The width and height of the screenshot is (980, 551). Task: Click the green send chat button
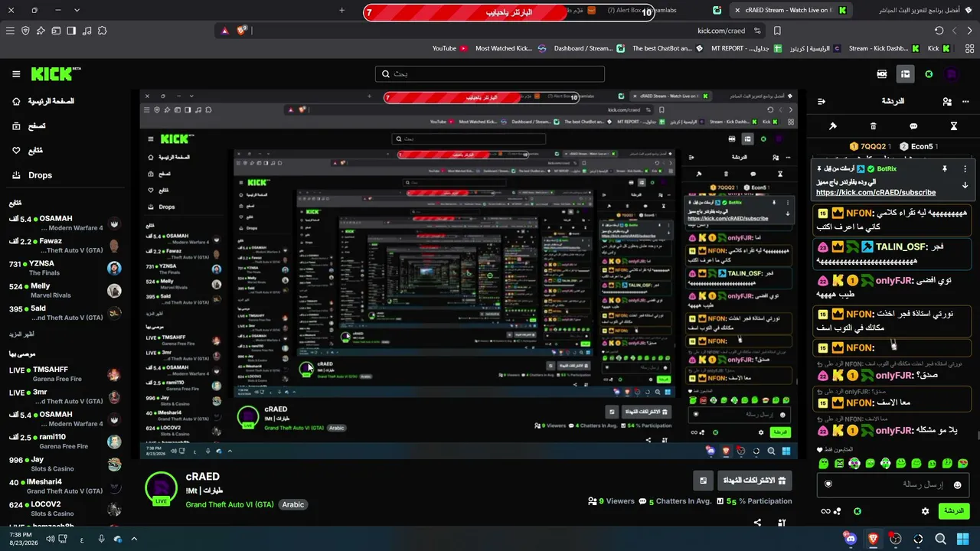(953, 510)
